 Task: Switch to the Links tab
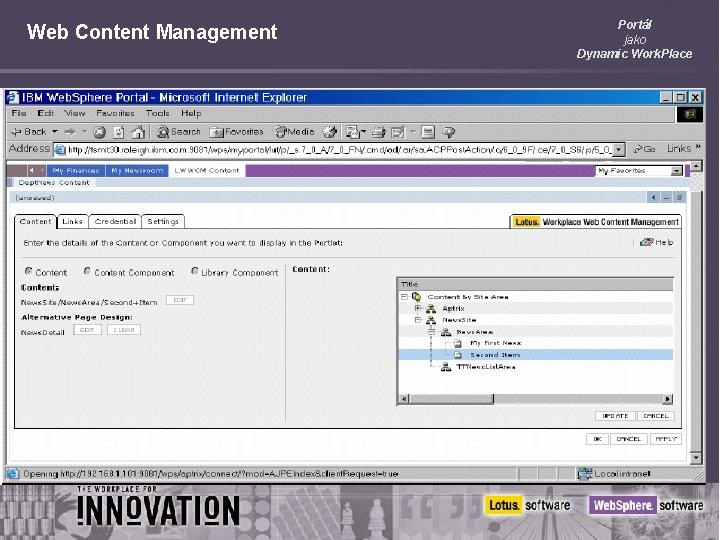coord(72,221)
